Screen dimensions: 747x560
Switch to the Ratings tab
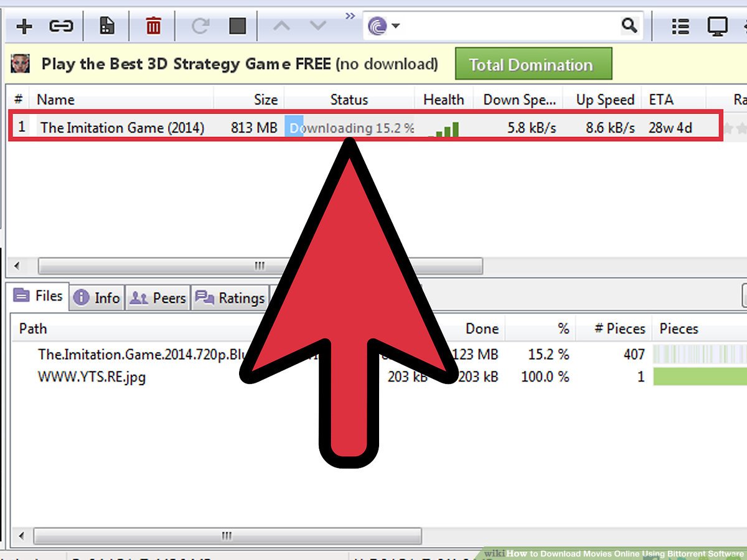(230, 298)
